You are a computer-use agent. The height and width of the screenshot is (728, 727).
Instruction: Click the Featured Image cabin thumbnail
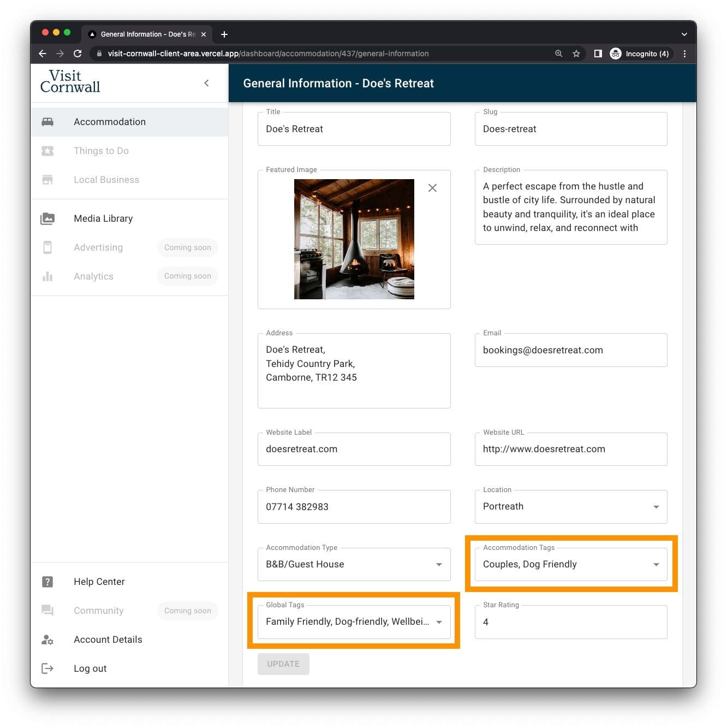tap(354, 239)
